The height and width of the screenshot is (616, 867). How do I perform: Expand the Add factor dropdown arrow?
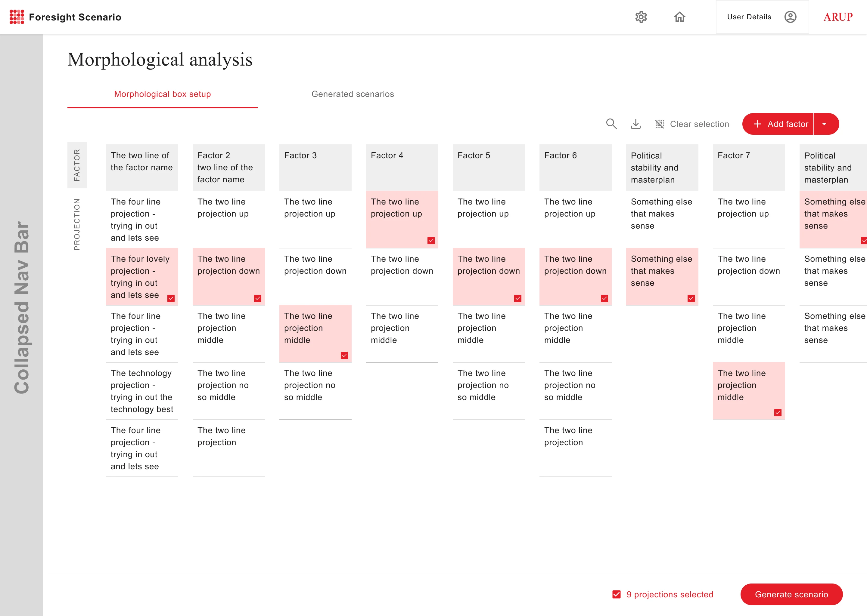pos(824,124)
